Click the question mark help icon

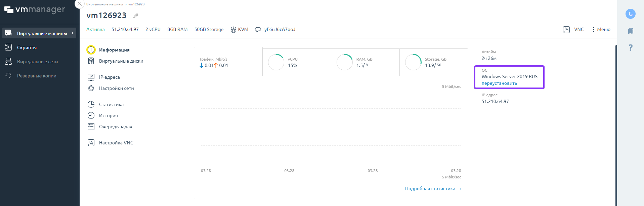pyautogui.click(x=631, y=47)
